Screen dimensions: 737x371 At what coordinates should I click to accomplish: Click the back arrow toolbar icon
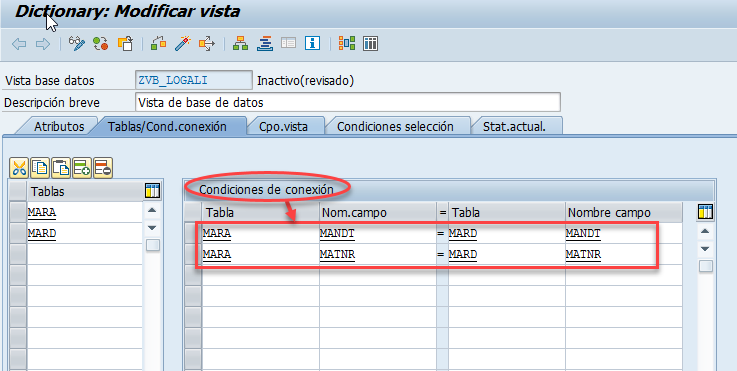(x=19, y=44)
